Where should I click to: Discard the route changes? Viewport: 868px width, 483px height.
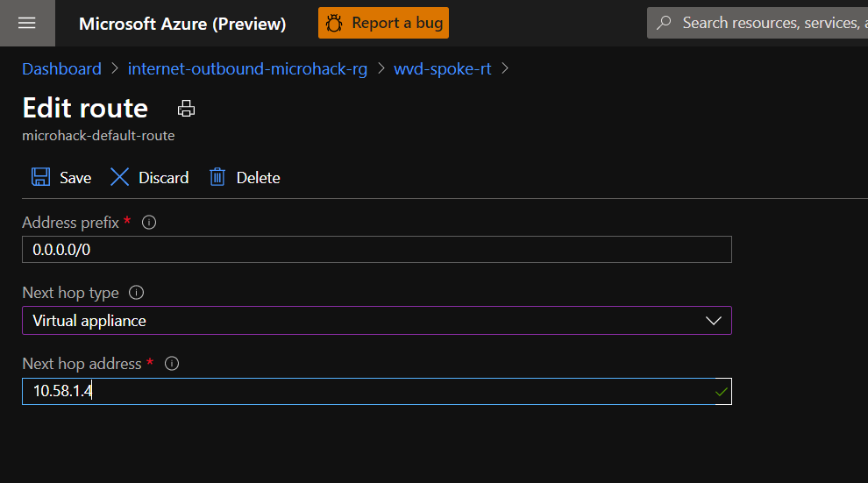click(x=149, y=178)
